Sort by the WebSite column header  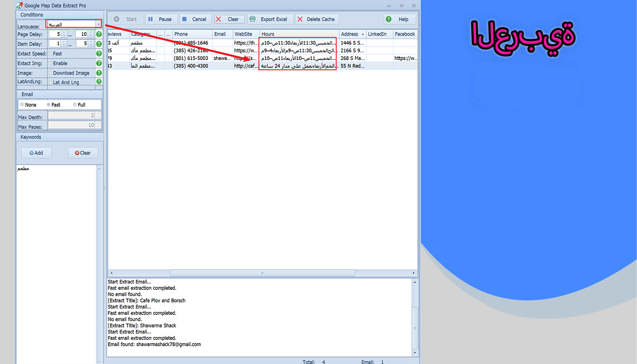(246, 34)
